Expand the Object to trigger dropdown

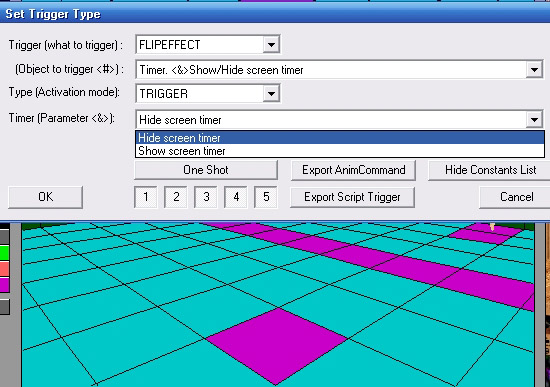click(x=534, y=70)
